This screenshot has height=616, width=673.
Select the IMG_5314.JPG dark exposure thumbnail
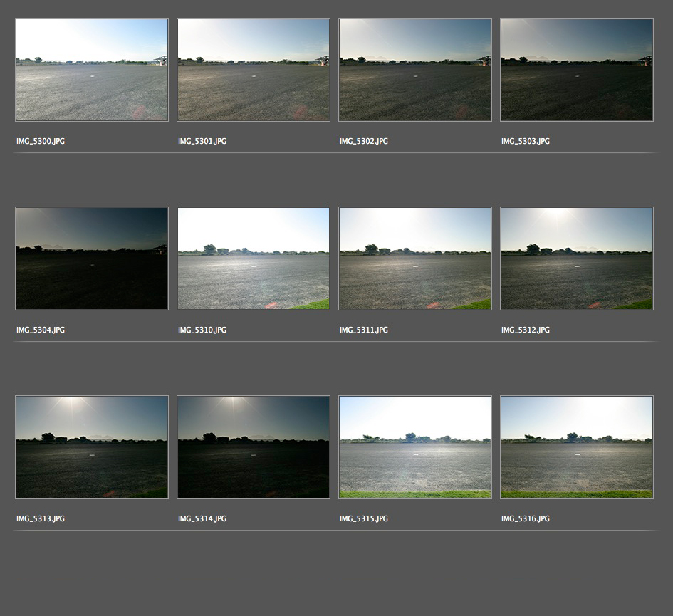click(x=254, y=447)
